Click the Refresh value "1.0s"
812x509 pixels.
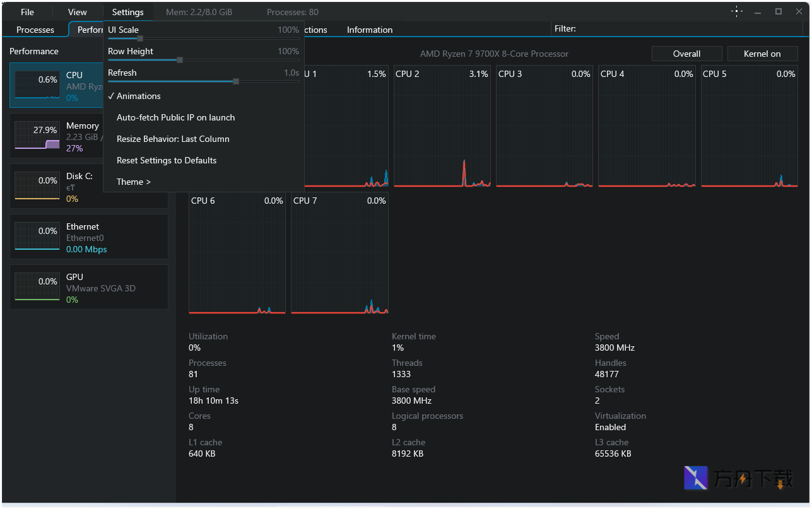pos(291,73)
